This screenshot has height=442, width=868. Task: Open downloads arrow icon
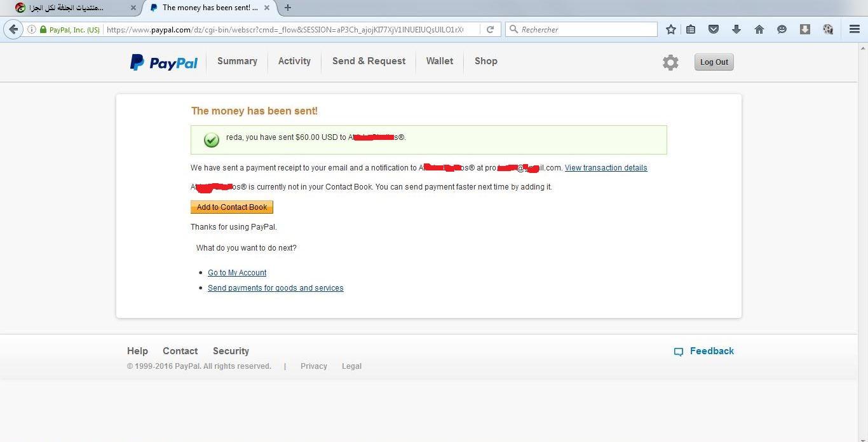pyautogui.click(x=736, y=29)
